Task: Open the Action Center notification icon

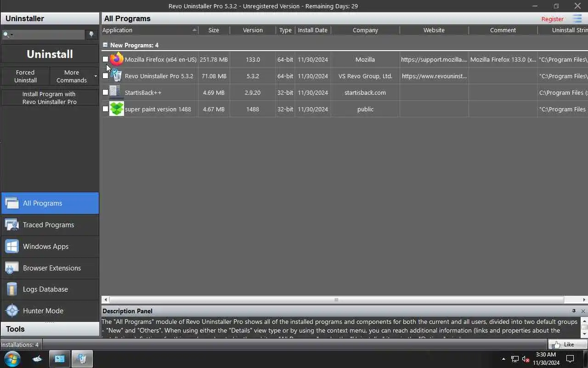Action: [570, 359]
